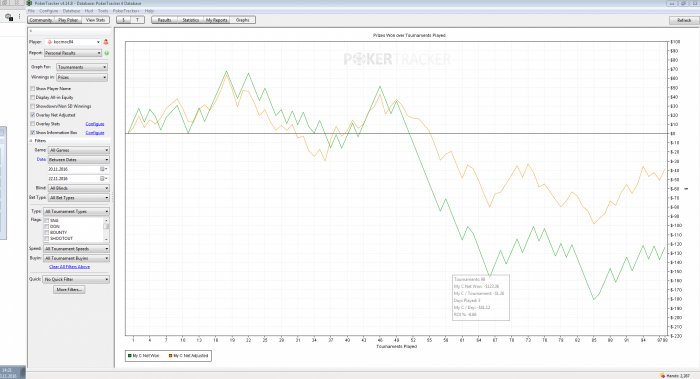The height and width of the screenshot is (379, 700).
Task: Uncheck Show Information Box checkbox
Action: pyautogui.click(x=32, y=133)
